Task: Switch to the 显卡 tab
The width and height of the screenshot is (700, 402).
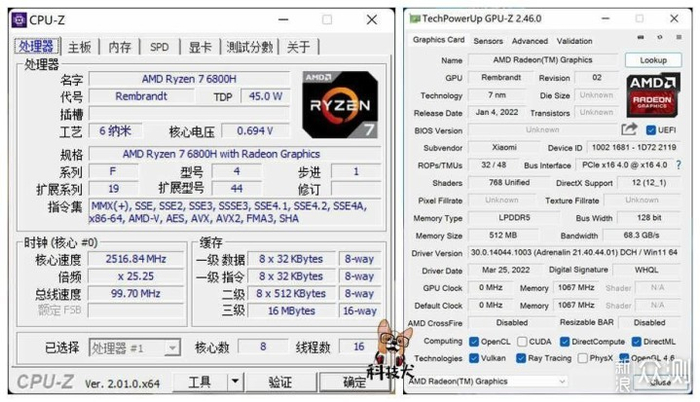Action: 200,46
